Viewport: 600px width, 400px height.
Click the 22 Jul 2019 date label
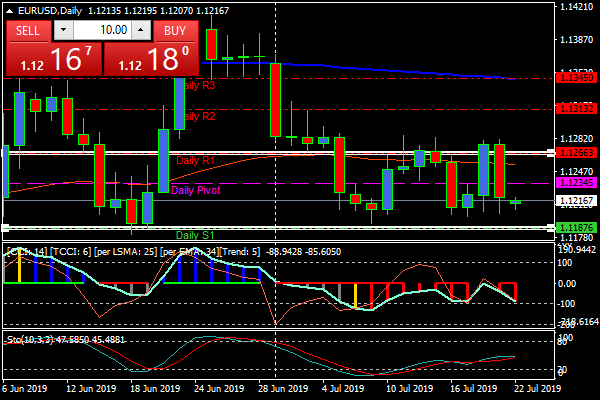point(537,389)
